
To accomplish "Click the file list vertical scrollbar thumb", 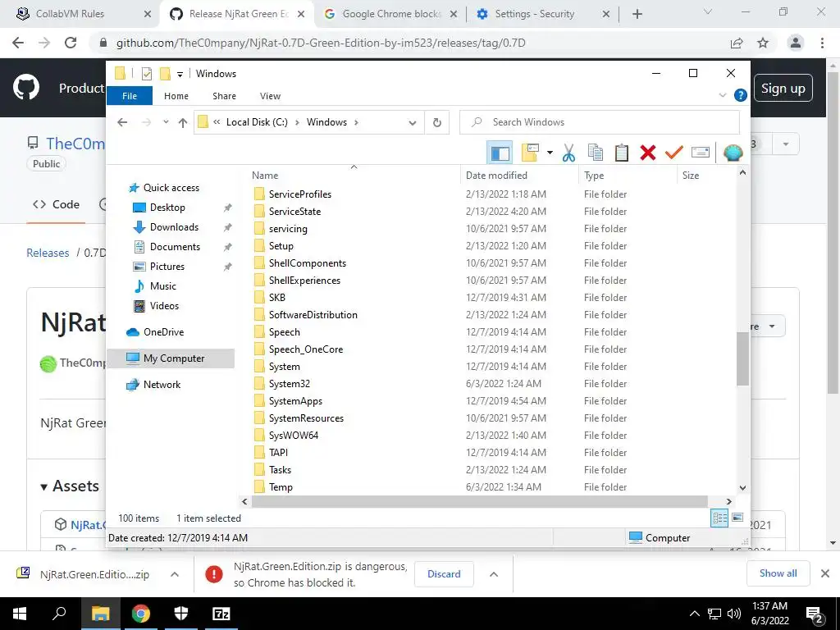I will 742,359.
